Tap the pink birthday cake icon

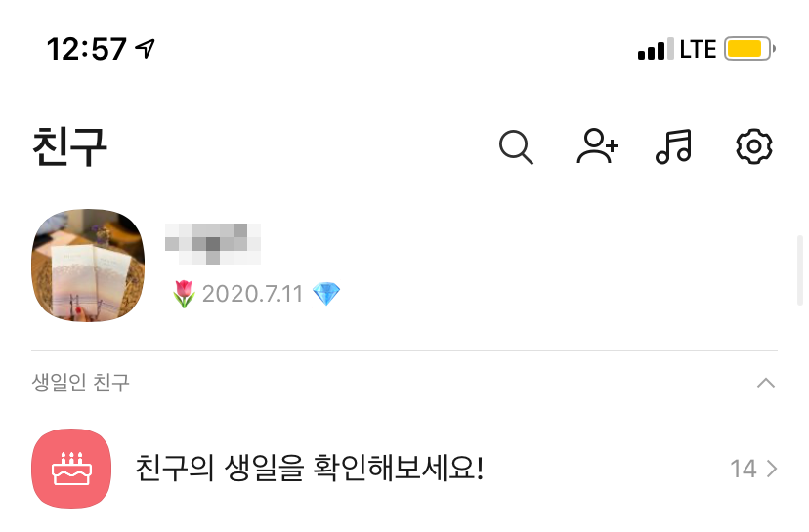71,469
